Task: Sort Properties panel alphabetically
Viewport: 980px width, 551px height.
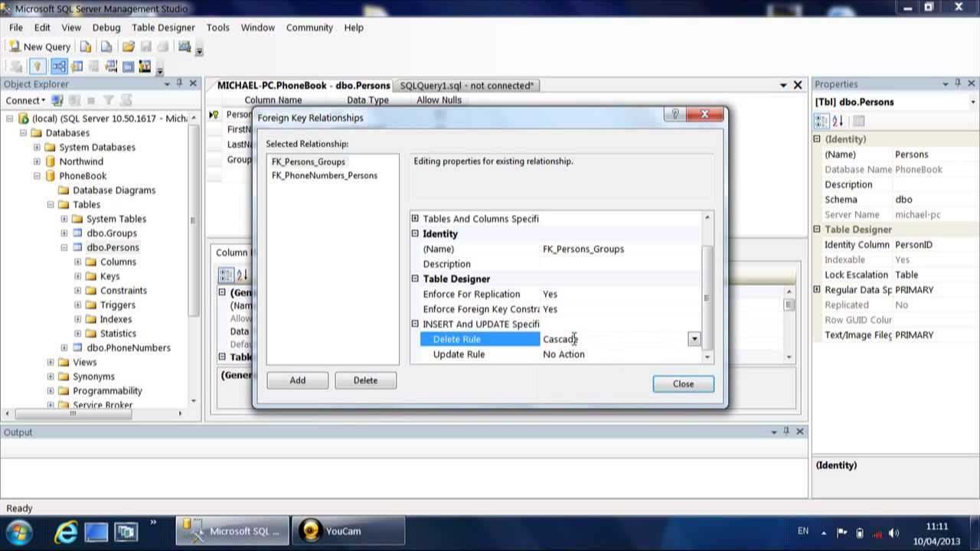Action: coord(838,121)
